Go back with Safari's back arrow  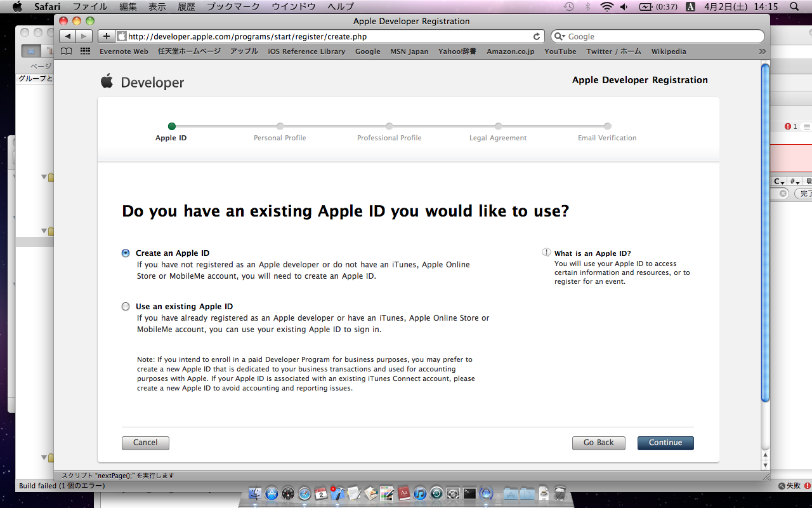[x=68, y=37]
